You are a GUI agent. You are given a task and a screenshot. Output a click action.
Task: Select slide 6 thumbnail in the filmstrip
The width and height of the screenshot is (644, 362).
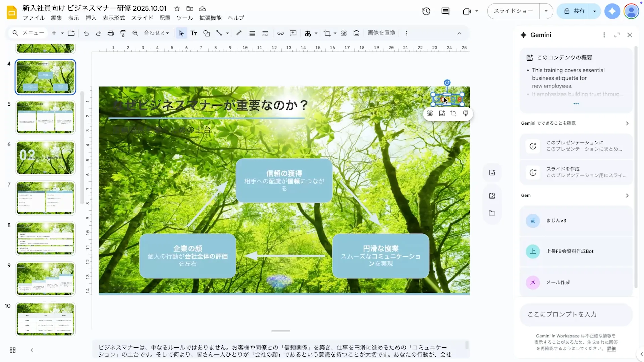[45, 158]
